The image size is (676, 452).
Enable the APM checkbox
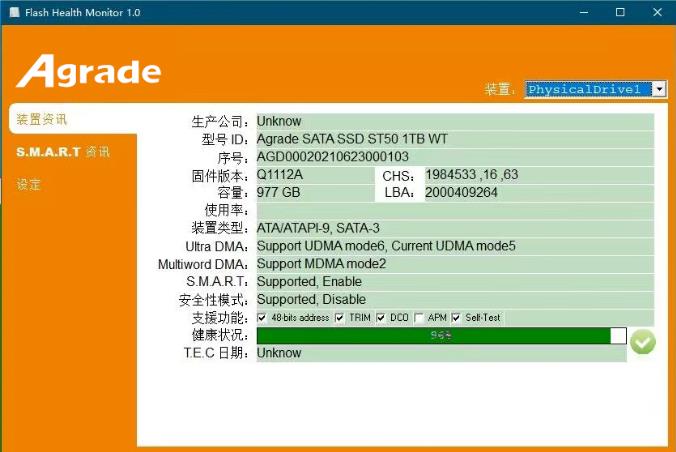click(419, 318)
